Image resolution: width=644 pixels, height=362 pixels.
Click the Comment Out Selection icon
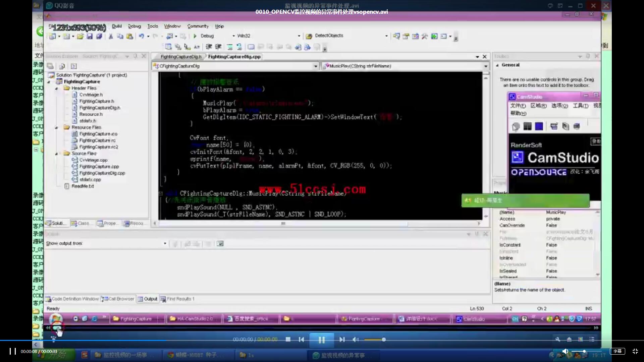(x=230, y=47)
